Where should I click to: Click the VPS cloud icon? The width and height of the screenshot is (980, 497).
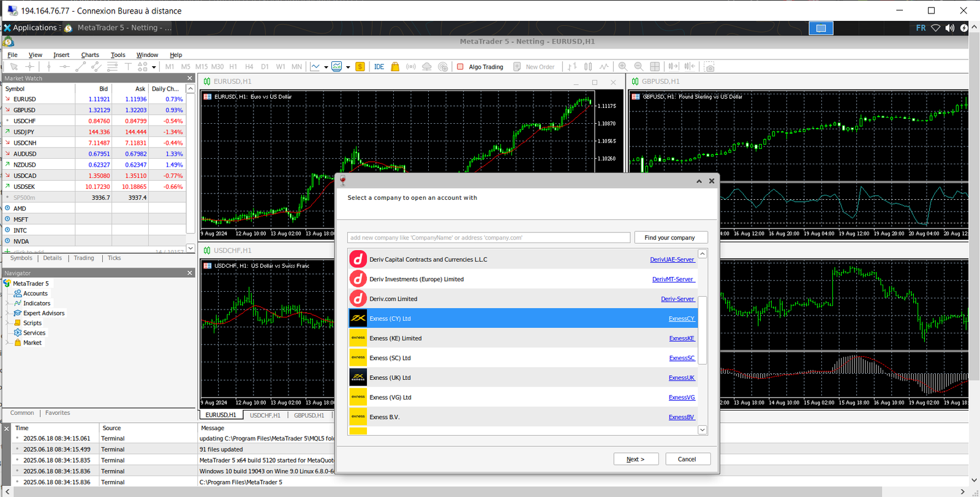click(x=427, y=67)
